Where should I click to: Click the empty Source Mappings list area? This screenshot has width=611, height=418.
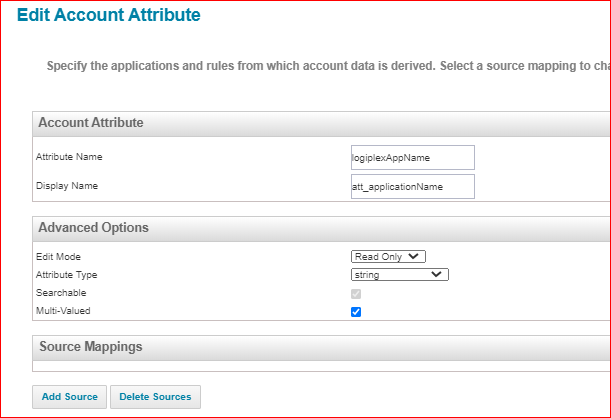coord(320,366)
